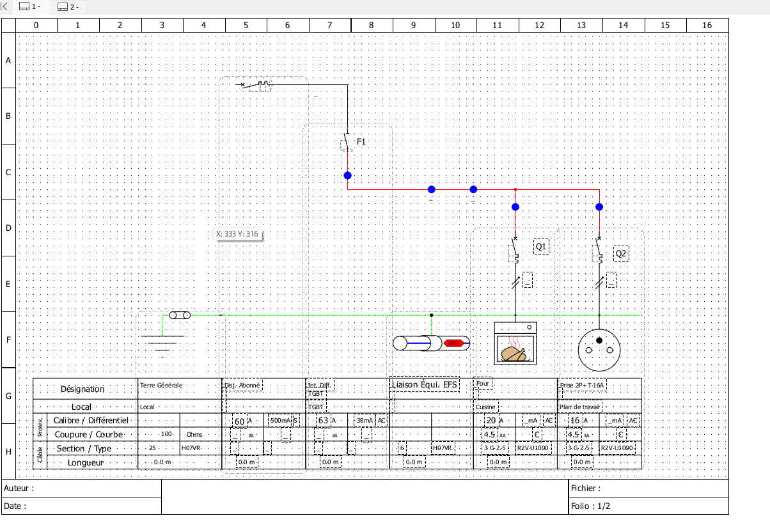Select the oven symbol in the diagram
Image resolution: width=770 pixels, height=532 pixels.
515,343
